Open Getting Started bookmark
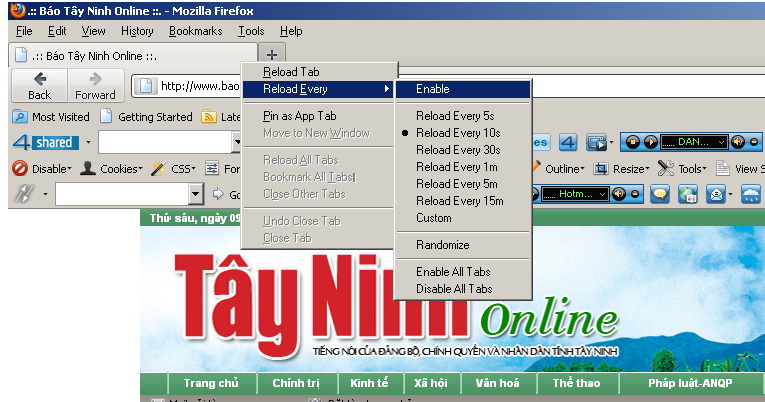 [146, 117]
